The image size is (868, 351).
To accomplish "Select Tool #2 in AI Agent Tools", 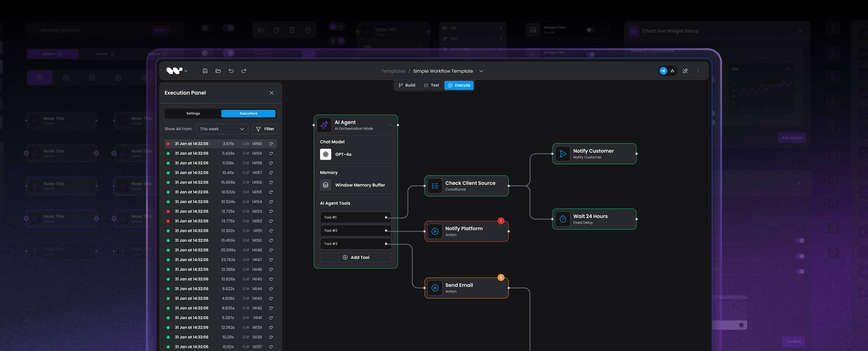I will (x=356, y=231).
